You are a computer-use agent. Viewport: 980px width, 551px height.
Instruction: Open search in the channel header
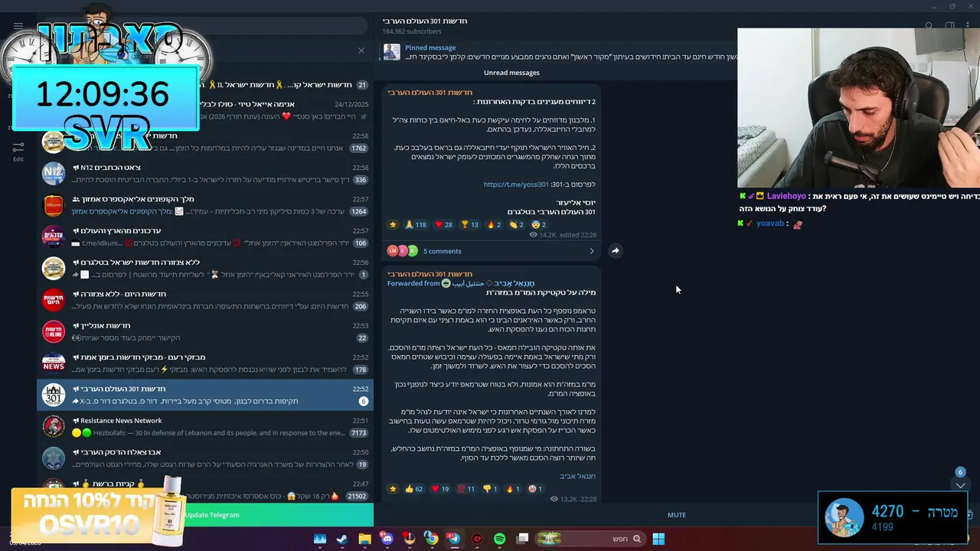929,26
